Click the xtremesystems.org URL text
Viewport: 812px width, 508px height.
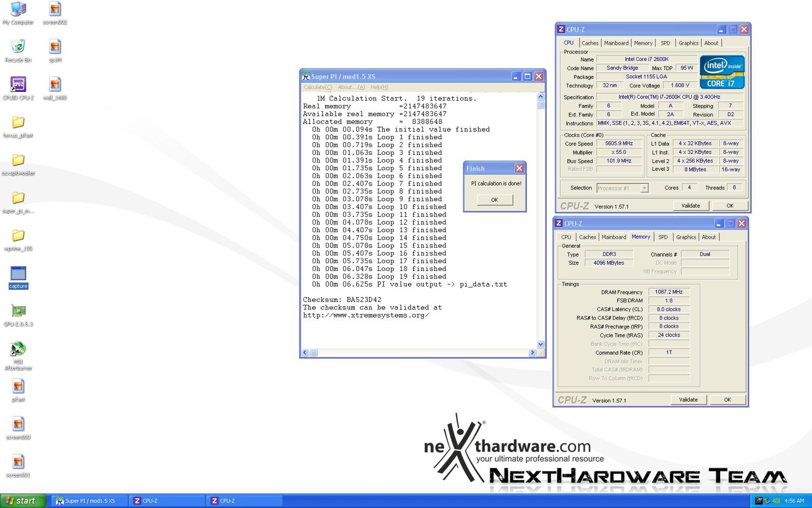point(366,315)
